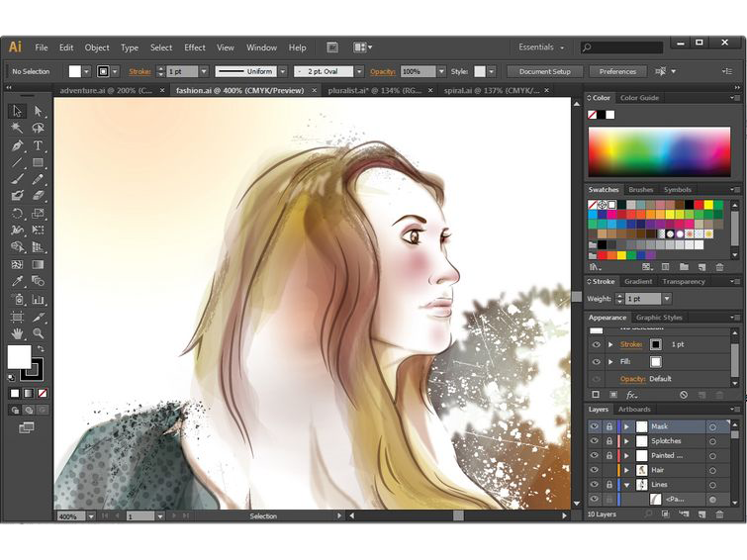Open the Stroke panel Weight dropdown
The width and height of the screenshot is (747, 560).
coord(667,299)
